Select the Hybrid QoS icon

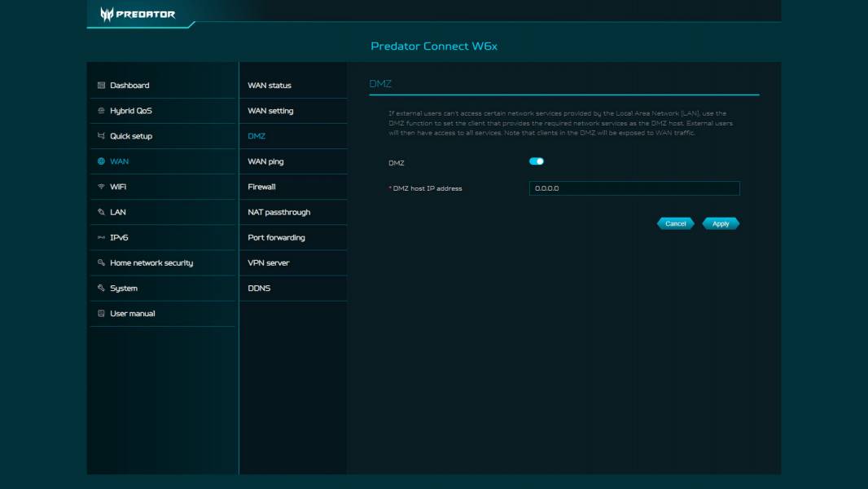(x=100, y=110)
